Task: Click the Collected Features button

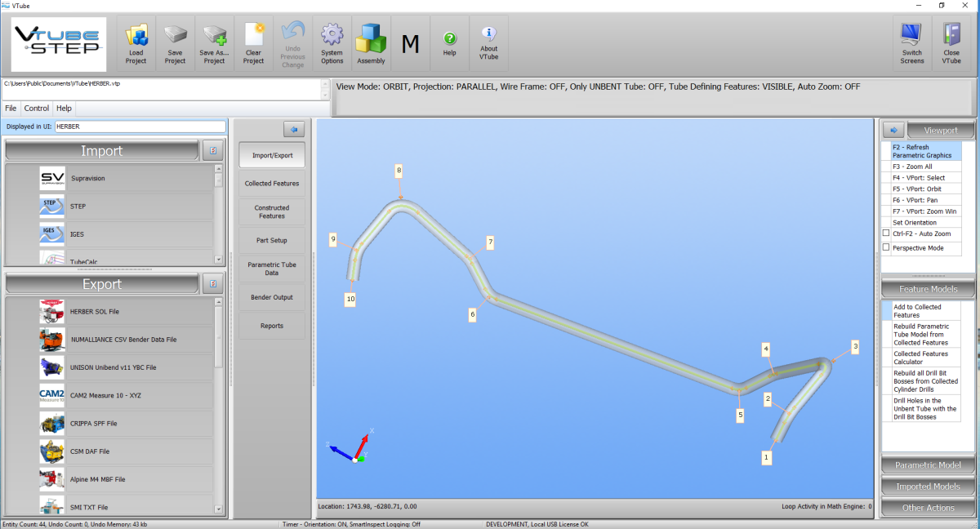Action: (x=271, y=184)
